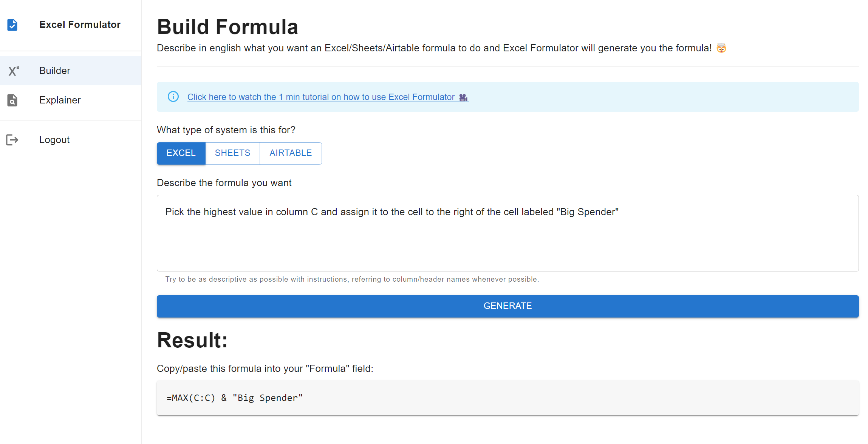The height and width of the screenshot is (444, 868).
Task: Click the mind-blown emoji beside description
Action: (x=721, y=48)
